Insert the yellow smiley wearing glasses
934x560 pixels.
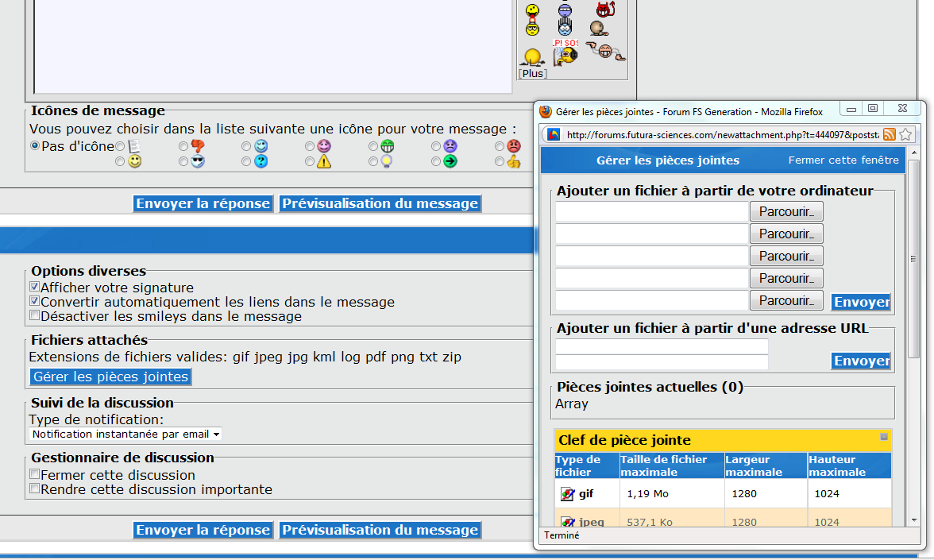tap(532, 28)
